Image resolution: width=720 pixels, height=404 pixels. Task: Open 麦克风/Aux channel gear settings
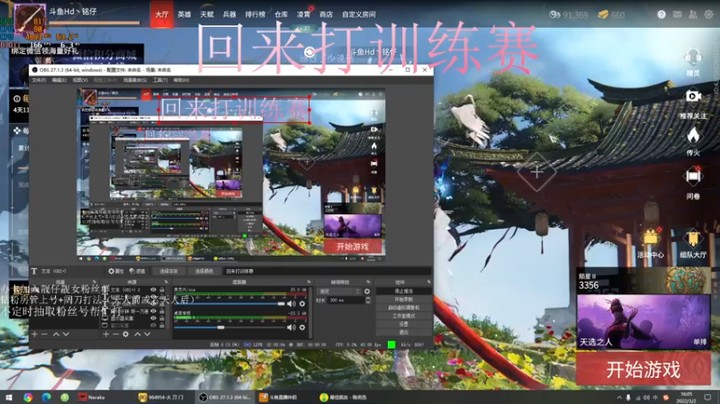(x=302, y=303)
